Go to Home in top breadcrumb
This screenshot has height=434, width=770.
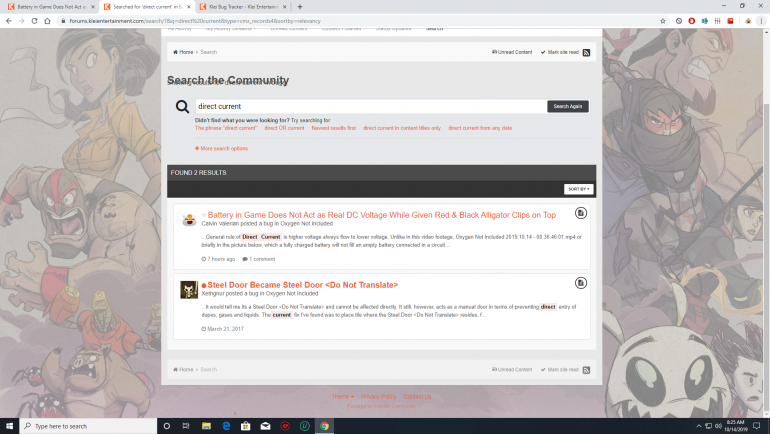click(183, 52)
